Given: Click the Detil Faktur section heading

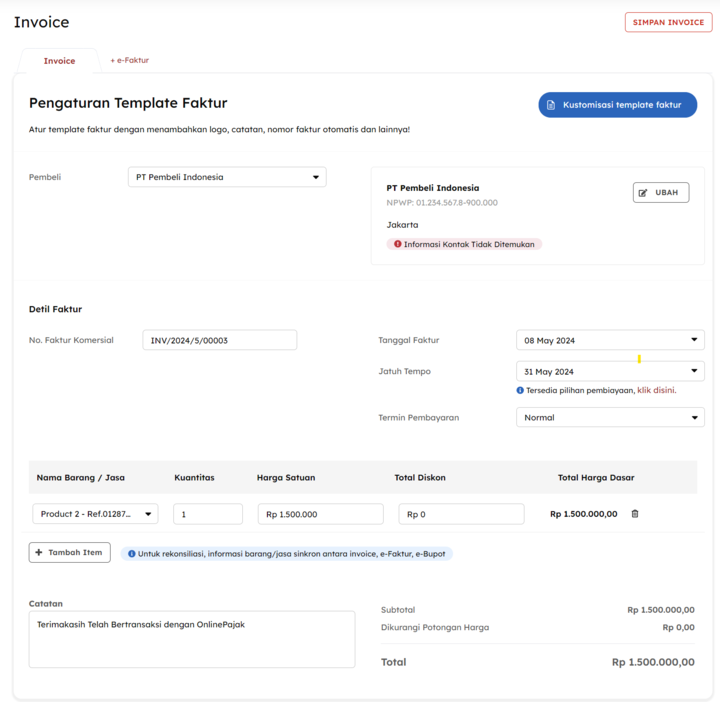Looking at the screenshot, I should [56, 309].
